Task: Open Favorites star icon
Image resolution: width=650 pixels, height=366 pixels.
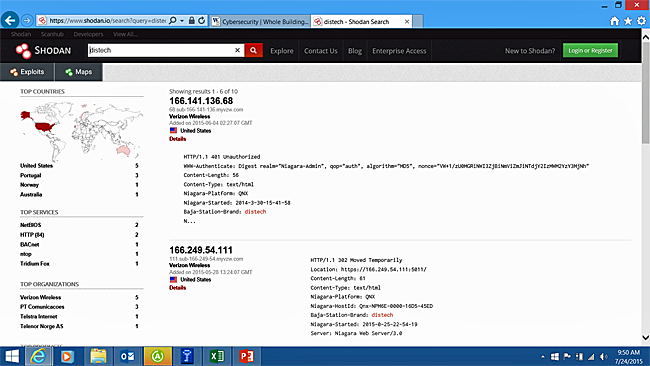Action: [x=628, y=21]
